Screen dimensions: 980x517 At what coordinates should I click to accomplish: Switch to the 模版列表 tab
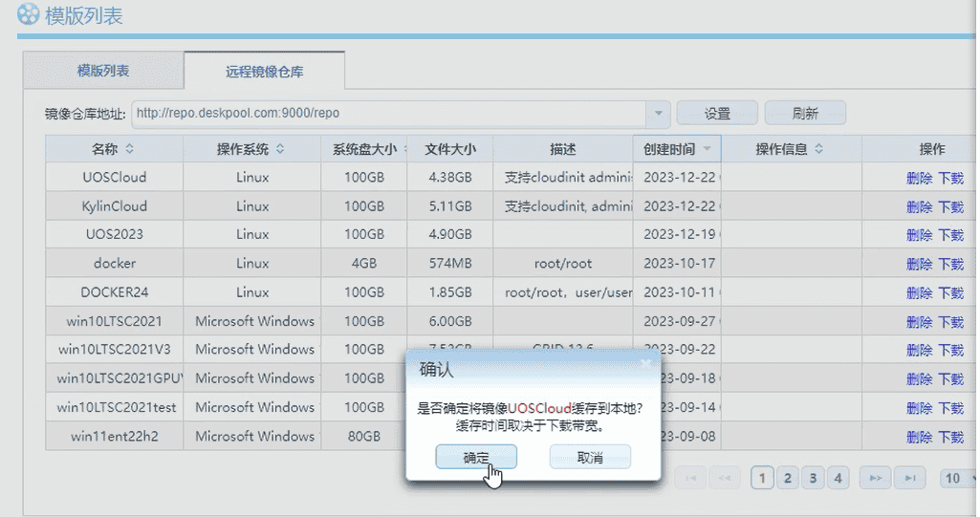point(103,71)
